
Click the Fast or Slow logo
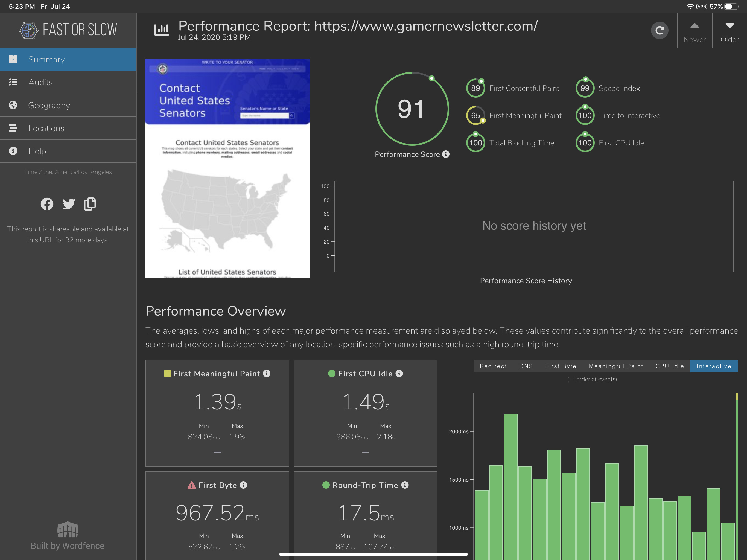(x=68, y=30)
